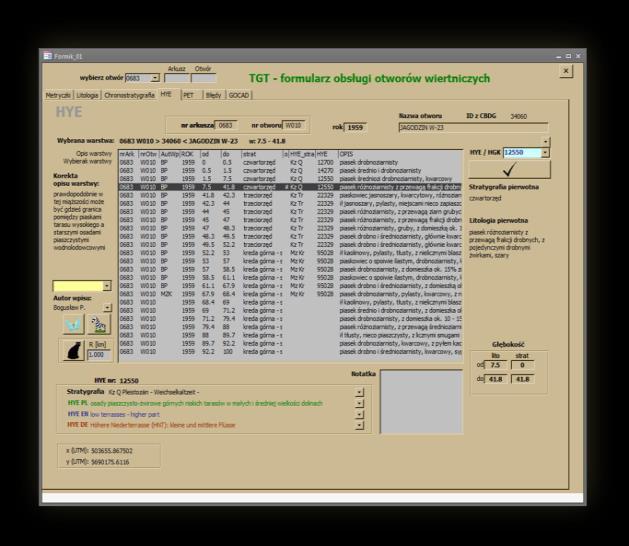Switch to the Litologia tab
The width and height of the screenshot is (629, 546).
tap(87, 95)
